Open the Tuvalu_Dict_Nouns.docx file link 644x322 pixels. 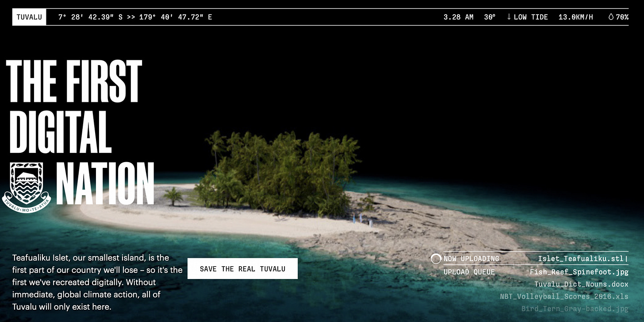[x=583, y=284]
